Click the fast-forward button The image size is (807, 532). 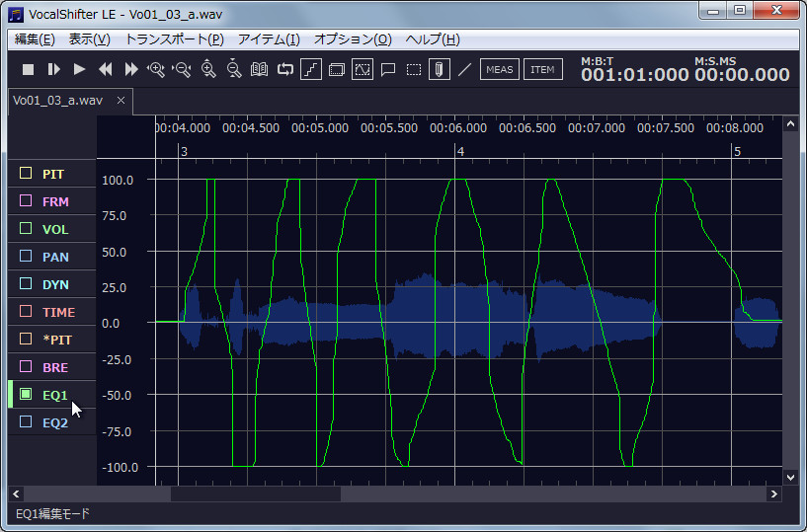pyautogui.click(x=131, y=69)
